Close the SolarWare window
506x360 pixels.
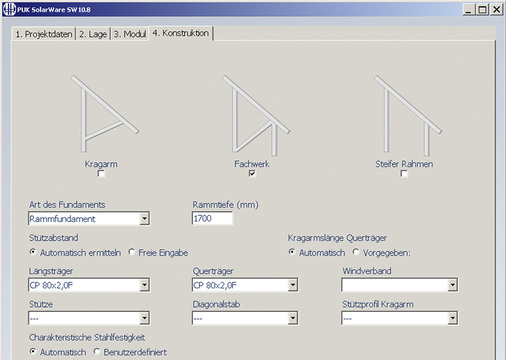(496, 9)
